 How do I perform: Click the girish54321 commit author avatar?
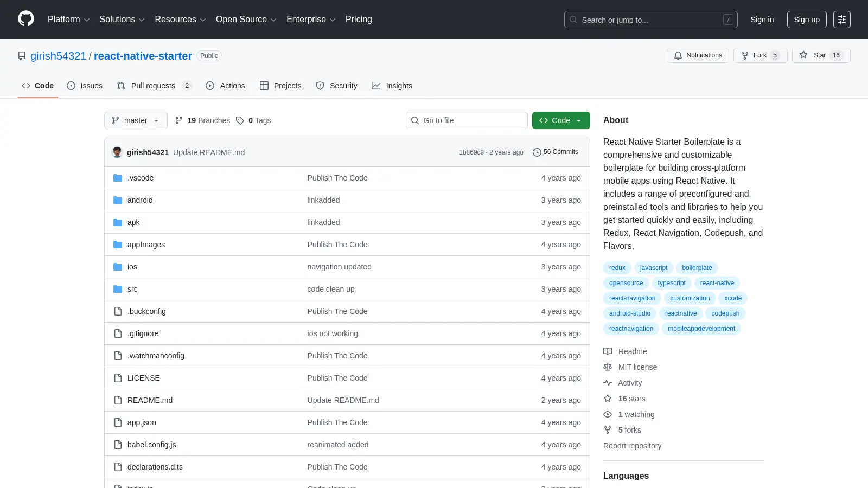click(x=117, y=152)
